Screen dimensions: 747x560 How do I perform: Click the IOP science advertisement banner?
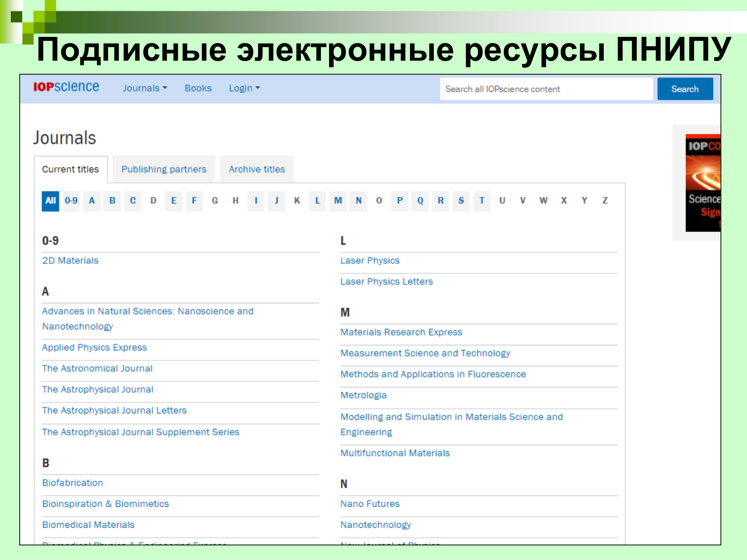pyautogui.click(x=703, y=183)
